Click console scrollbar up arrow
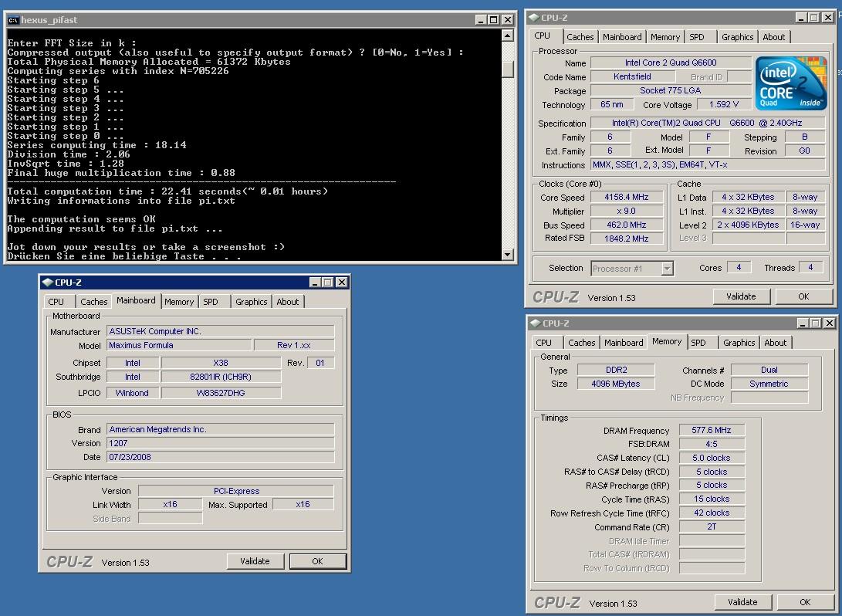Image resolution: width=842 pixels, height=616 pixels. [507, 36]
